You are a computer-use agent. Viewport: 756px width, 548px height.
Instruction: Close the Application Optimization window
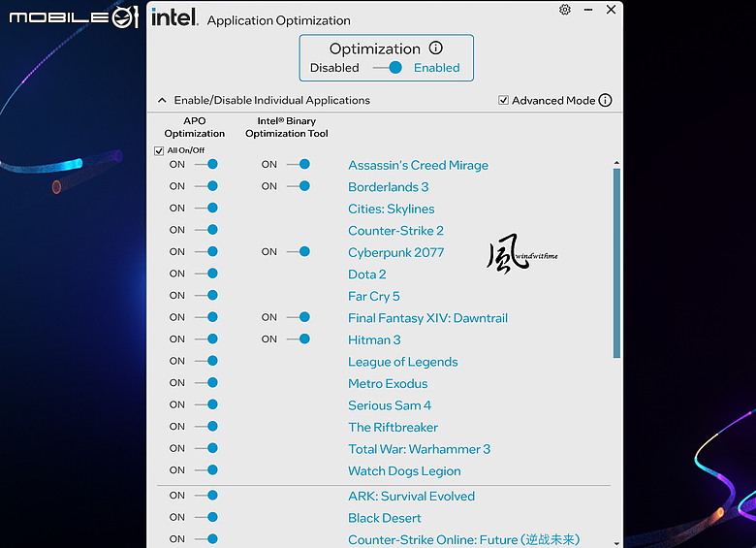click(611, 10)
